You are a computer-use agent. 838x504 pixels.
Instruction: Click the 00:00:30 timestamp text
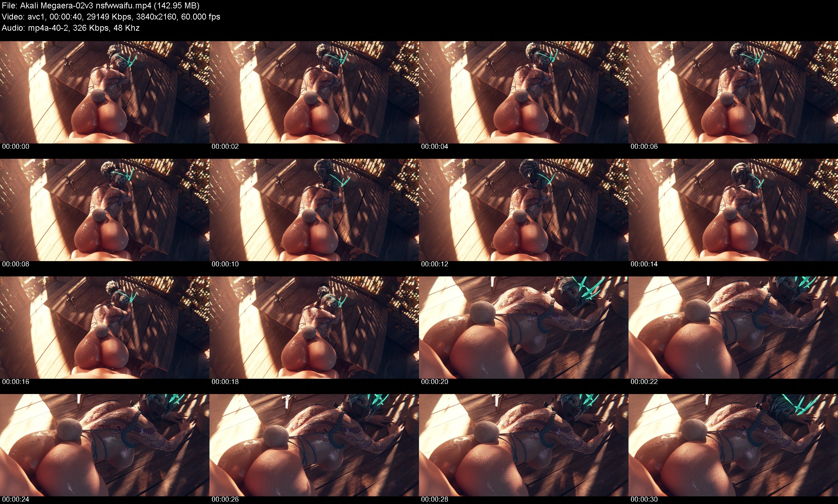[644, 499]
